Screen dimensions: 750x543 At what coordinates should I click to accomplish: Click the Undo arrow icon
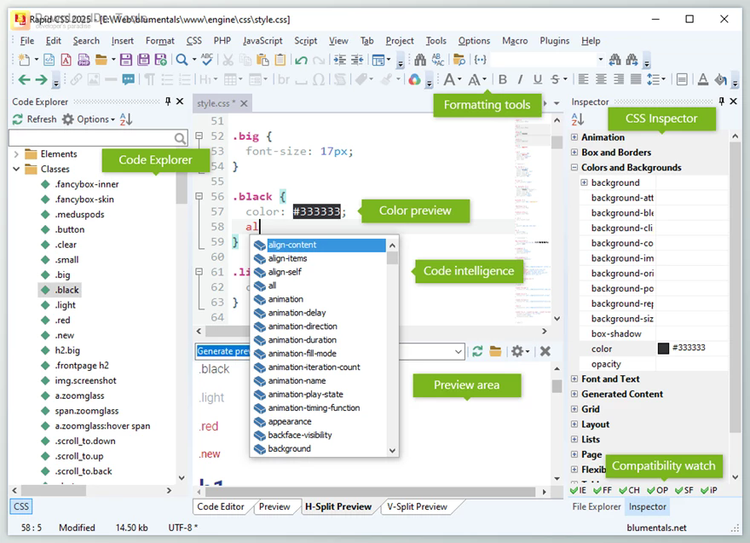point(301,60)
